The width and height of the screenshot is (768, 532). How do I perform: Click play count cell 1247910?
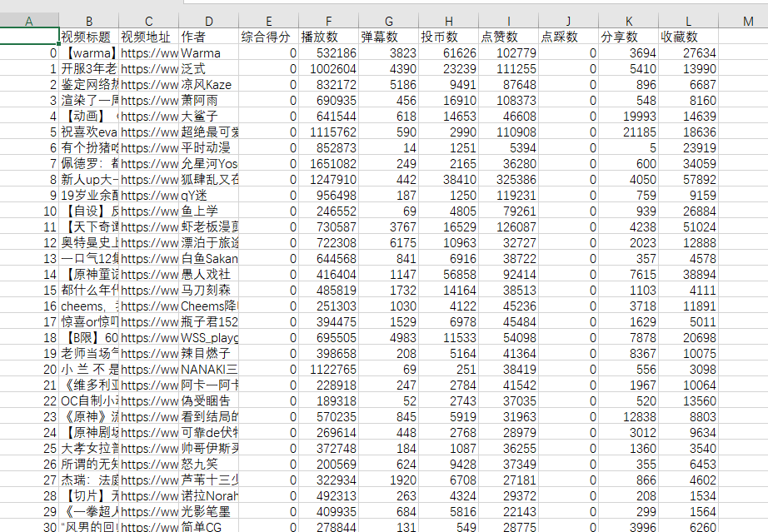[x=329, y=180]
